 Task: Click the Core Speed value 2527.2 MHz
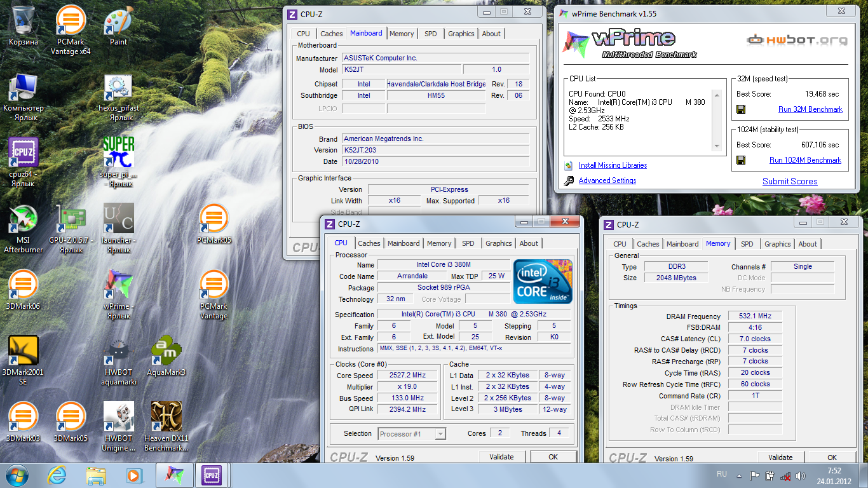pos(407,376)
